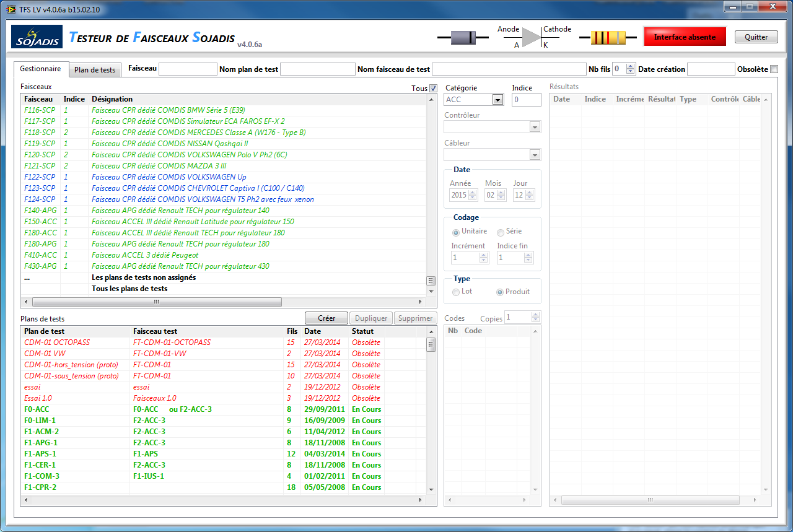Select test plan F0-LIM-1
This screenshot has height=532, width=793.
click(x=224, y=421)
